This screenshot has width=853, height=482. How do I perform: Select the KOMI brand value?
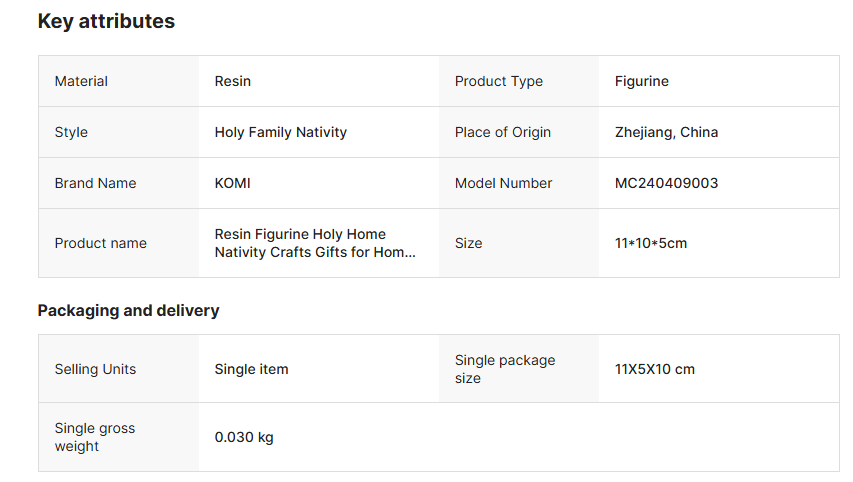pos(233,183)
